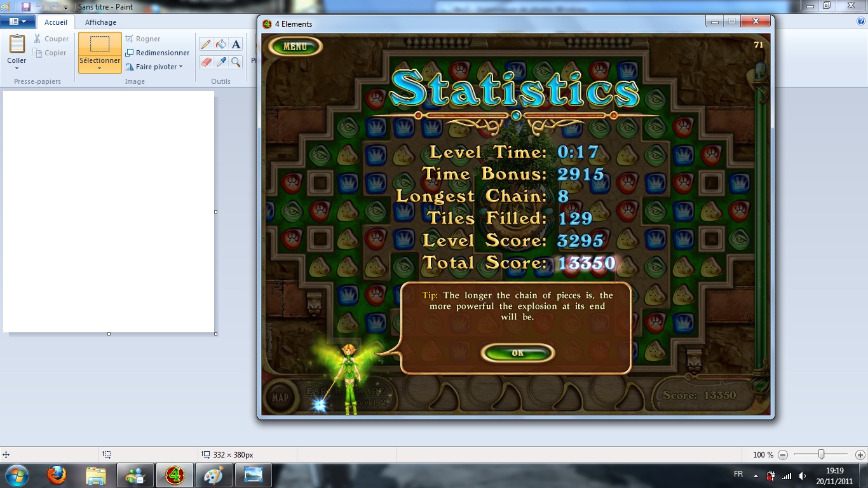Select the Pencil tool in Paint

coord(206,44)
